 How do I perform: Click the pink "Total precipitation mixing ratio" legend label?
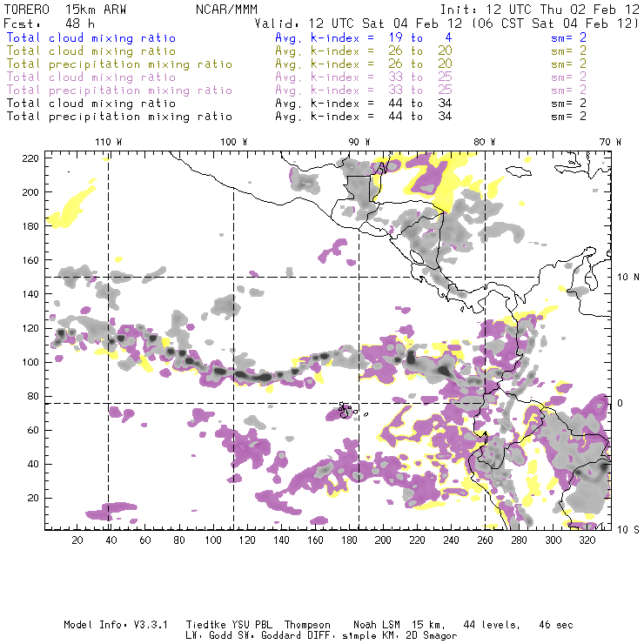(119, 91)
